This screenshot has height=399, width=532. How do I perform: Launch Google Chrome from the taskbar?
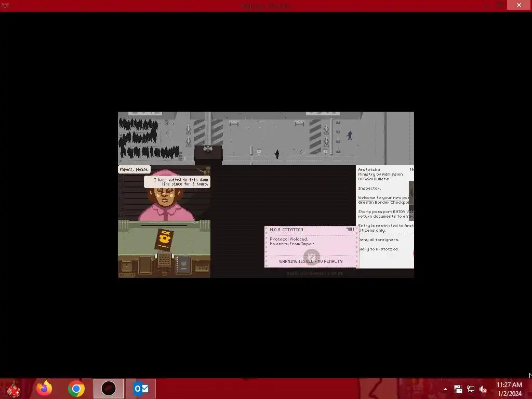point(76,389)
